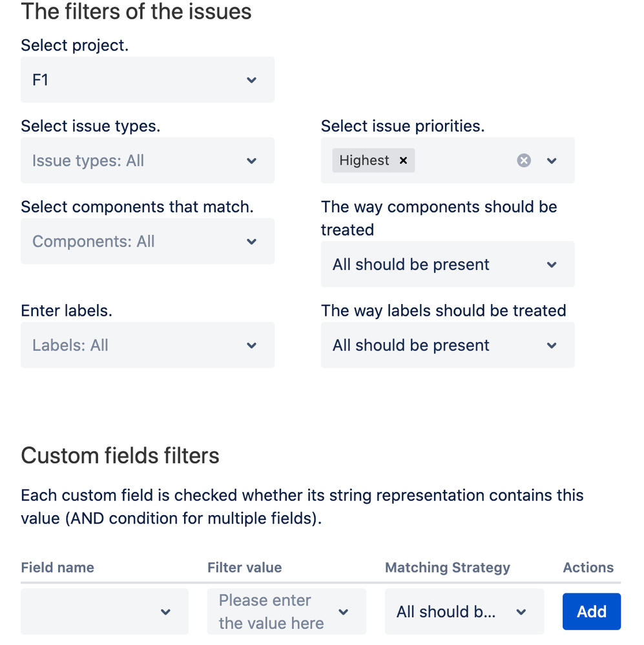Click the Highest priority chip
The height and width of the screenshot is (645, 644).
tap(364, 161)
